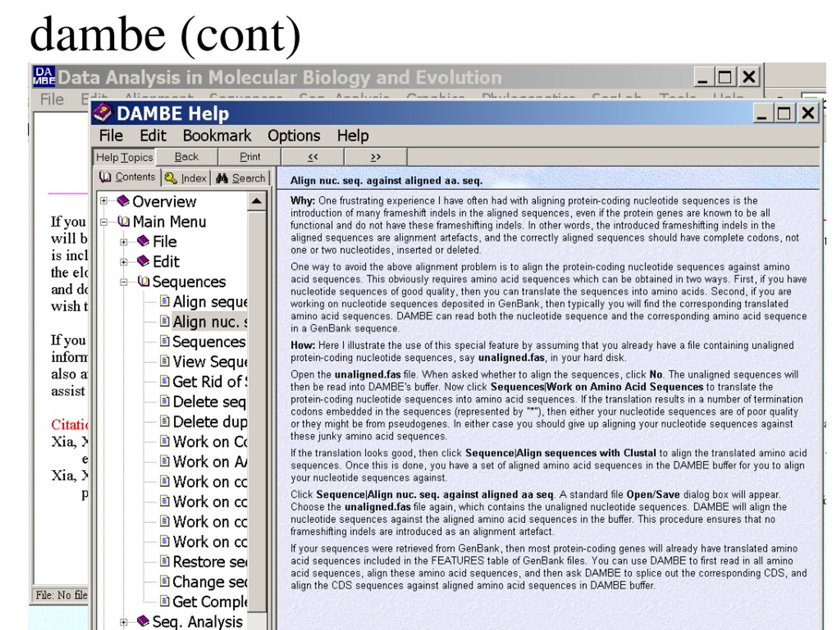Open the Bookmark menu
The width and height of the screenshot is (840, 630).
coord(217,136)
